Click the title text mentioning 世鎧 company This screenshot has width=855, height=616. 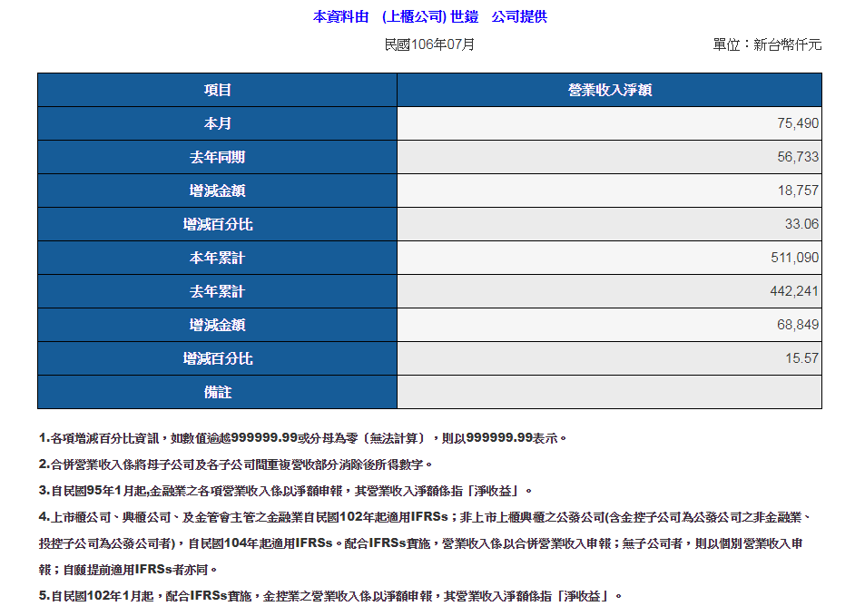[429, 16]
